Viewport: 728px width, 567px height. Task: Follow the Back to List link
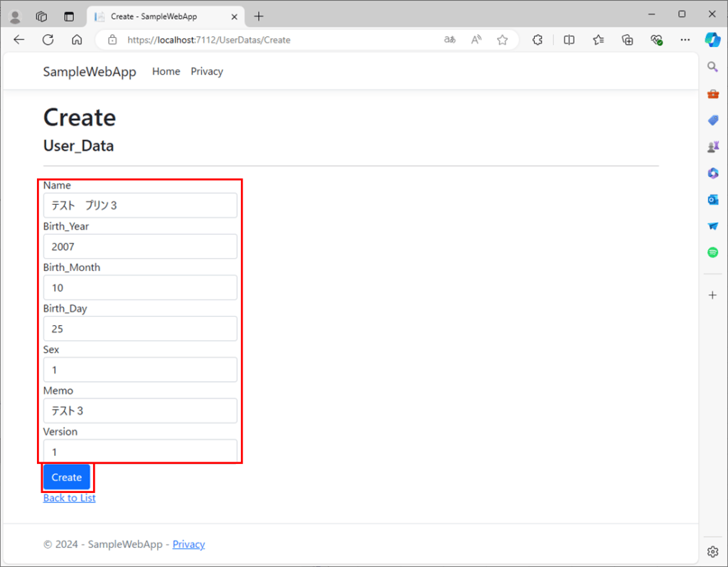pyautogui.click(x=69, y=498)
